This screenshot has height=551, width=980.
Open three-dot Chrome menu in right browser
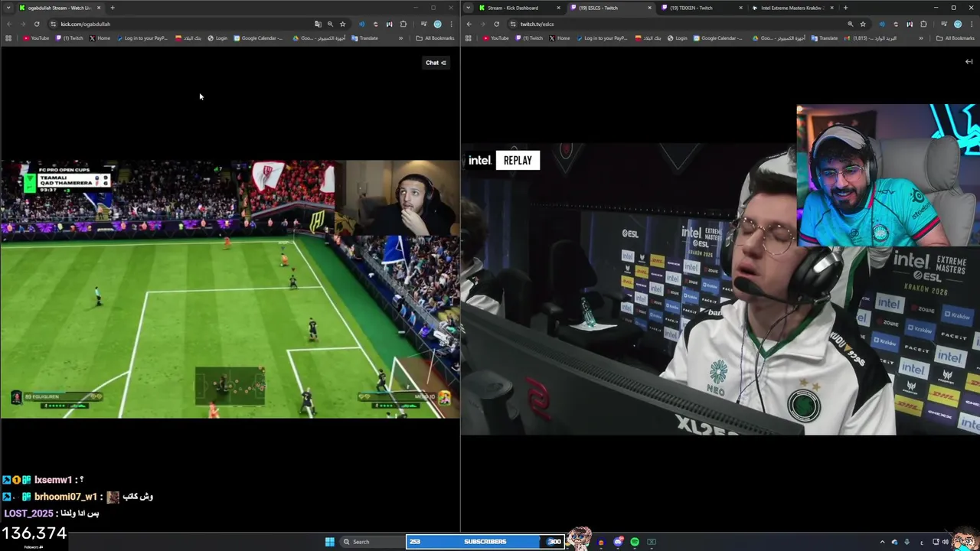pyautogui.click(x=972, y=24)
